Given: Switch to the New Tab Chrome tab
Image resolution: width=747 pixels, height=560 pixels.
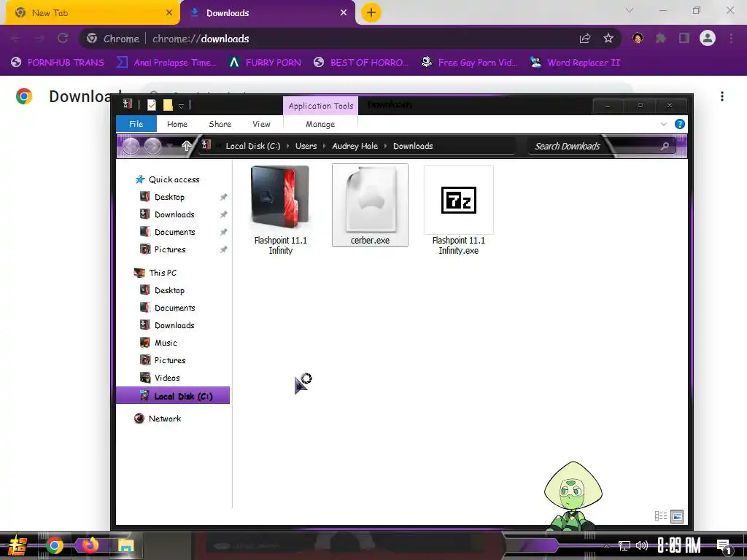Looking at the screenshot, I should [93, 13].
